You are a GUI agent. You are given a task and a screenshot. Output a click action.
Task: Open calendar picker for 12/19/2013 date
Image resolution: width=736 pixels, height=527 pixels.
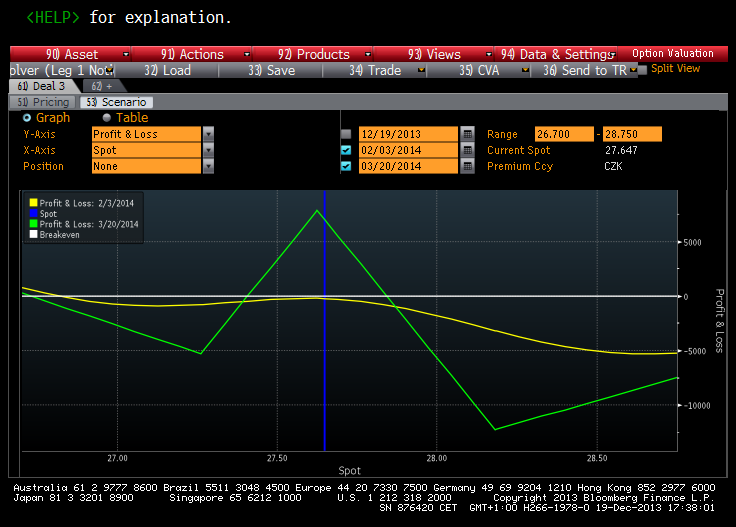(468, 134)
